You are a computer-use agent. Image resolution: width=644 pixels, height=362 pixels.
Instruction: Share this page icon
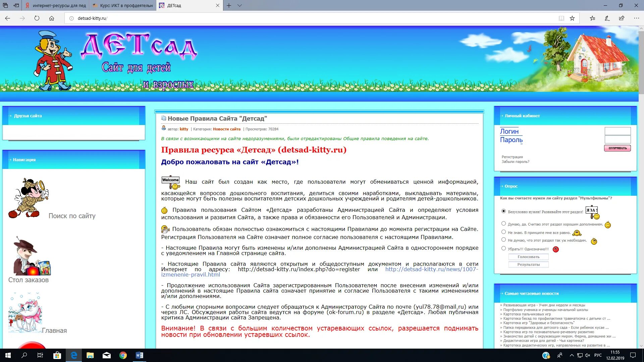(622, 18)
